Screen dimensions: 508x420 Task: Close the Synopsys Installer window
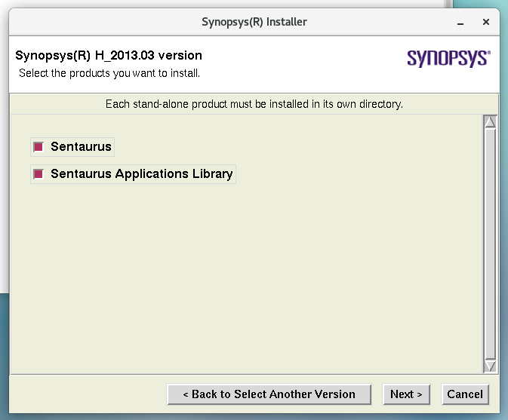(x=485, y=23)
